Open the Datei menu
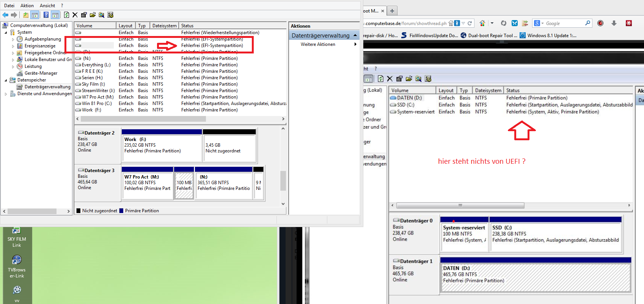 (x=9, y=6)
